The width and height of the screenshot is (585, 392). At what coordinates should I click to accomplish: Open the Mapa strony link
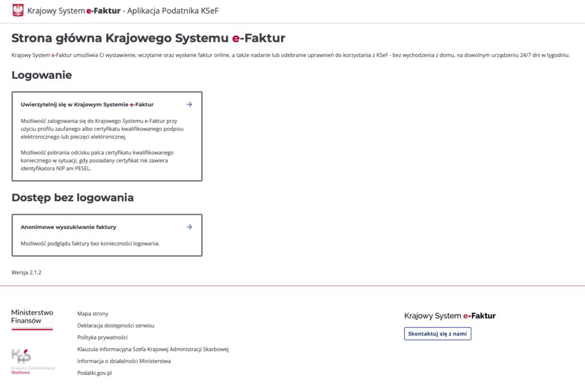point(93,314)
